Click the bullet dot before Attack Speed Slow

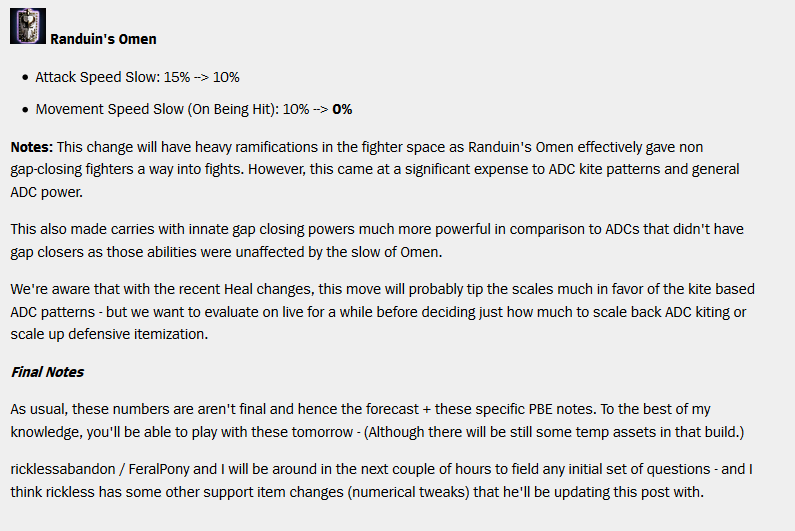pos(25,78)
